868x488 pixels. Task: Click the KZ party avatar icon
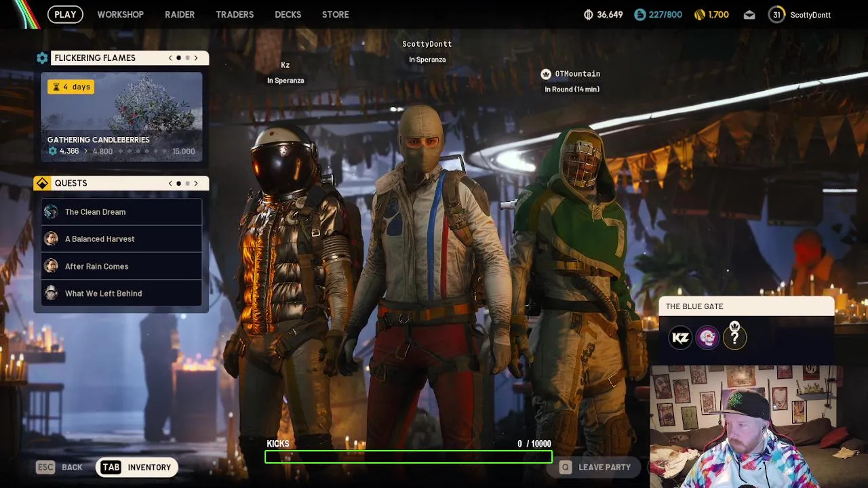(680, 338)
